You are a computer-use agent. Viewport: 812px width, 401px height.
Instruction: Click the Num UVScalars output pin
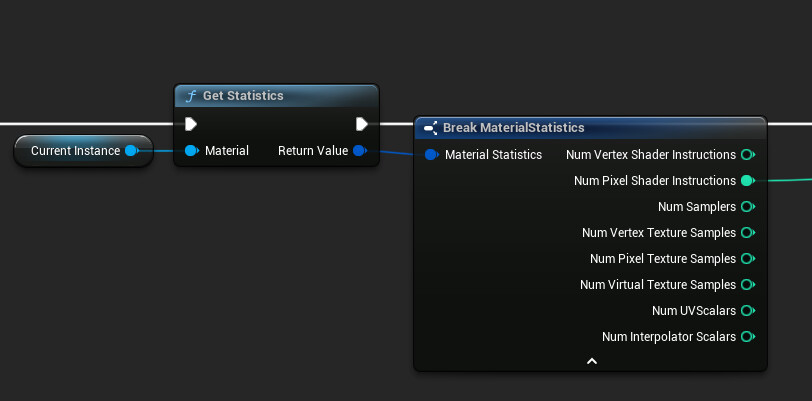click(x=747, y=310)
